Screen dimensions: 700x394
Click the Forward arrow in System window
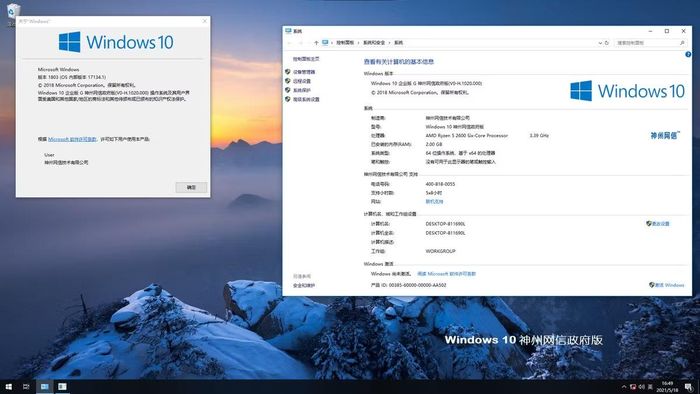(300, 43)
